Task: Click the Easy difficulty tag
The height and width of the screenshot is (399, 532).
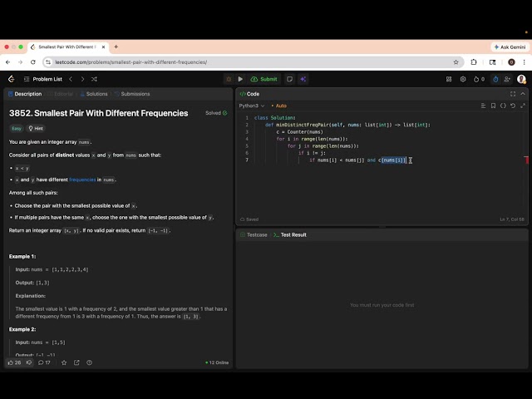Action: [17, 128]
